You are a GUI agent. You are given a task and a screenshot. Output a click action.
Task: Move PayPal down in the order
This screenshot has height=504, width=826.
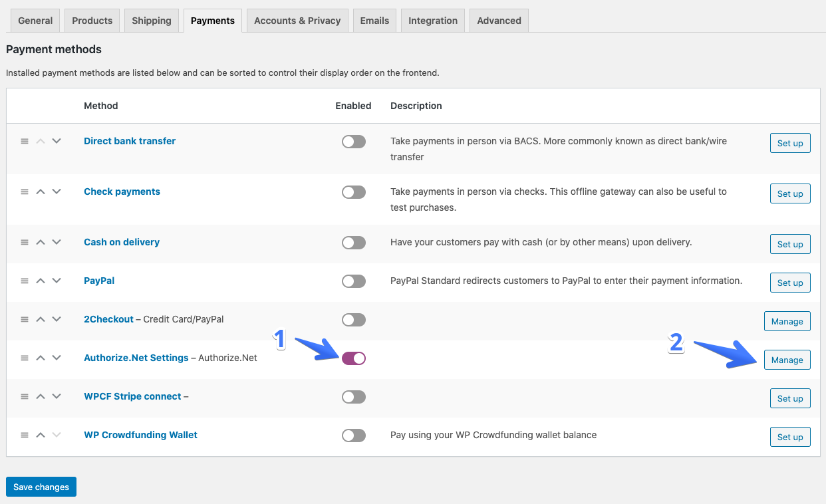(57, 281)
